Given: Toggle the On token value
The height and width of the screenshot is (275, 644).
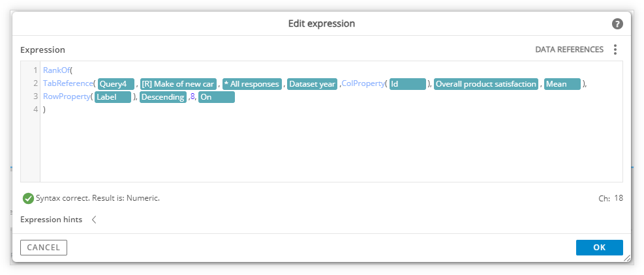Looking at the screenshot, I should click(217, 97).
